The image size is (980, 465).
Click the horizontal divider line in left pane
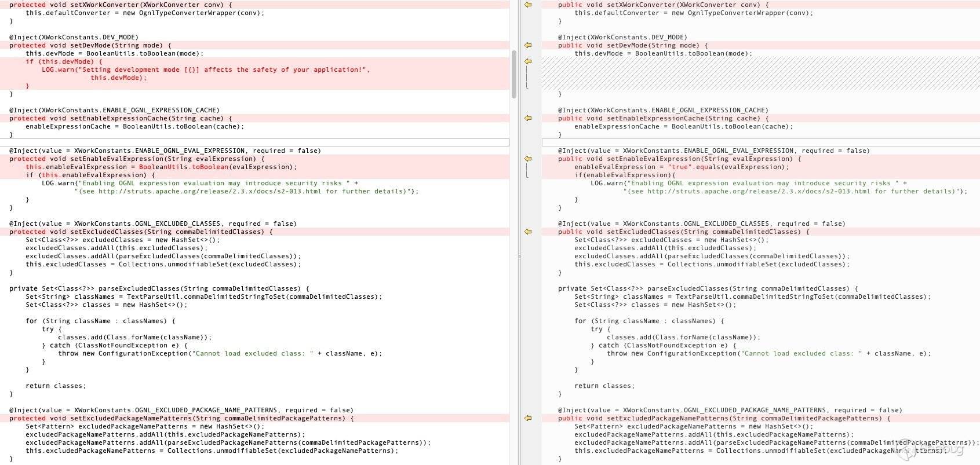click(x=255, y=142)
